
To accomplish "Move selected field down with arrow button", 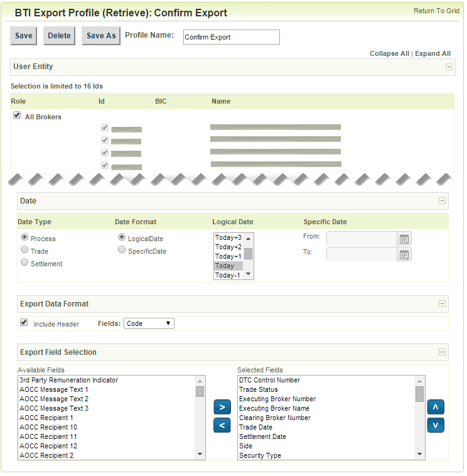I will (436, 425).
